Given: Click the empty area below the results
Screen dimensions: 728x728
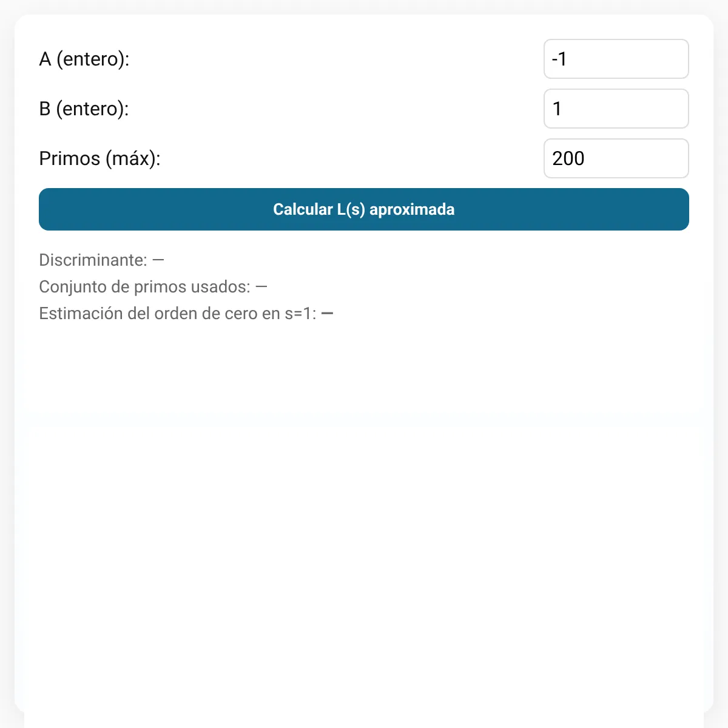Looking at the screenshot, I should tap(364, 516).
